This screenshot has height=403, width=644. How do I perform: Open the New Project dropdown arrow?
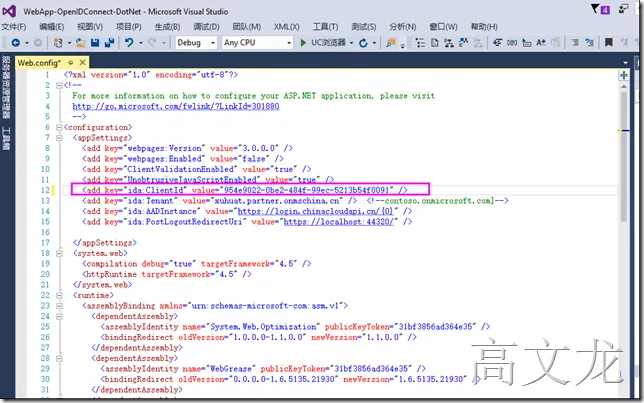point(69,43)
